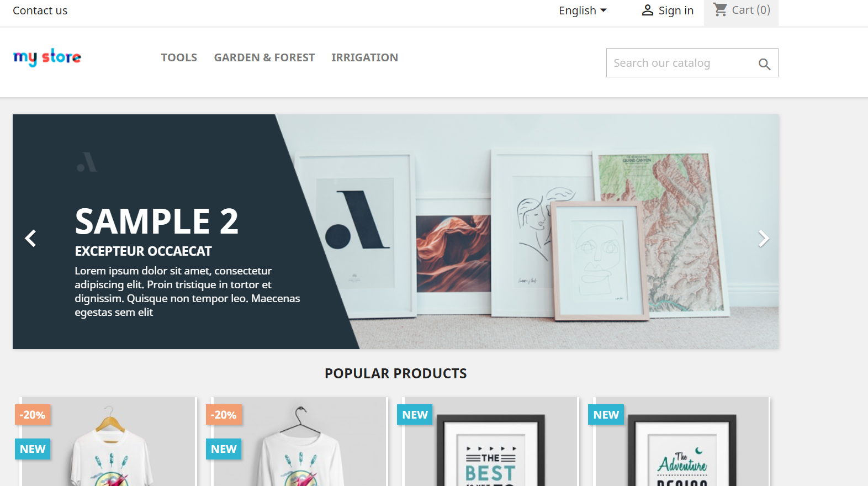Advance to next slide arrow

(x=763, y=238)
